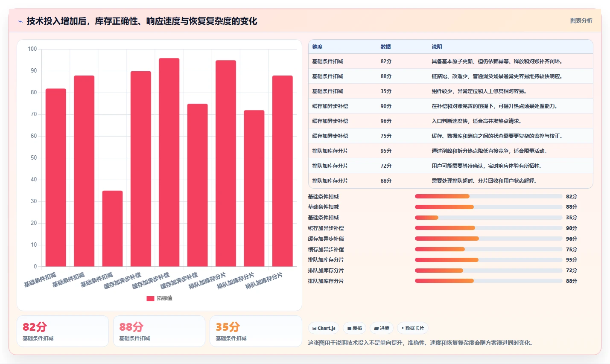Click the 进度 tag
The width and height of the screenshot is (610, 364).
[382, 328]
